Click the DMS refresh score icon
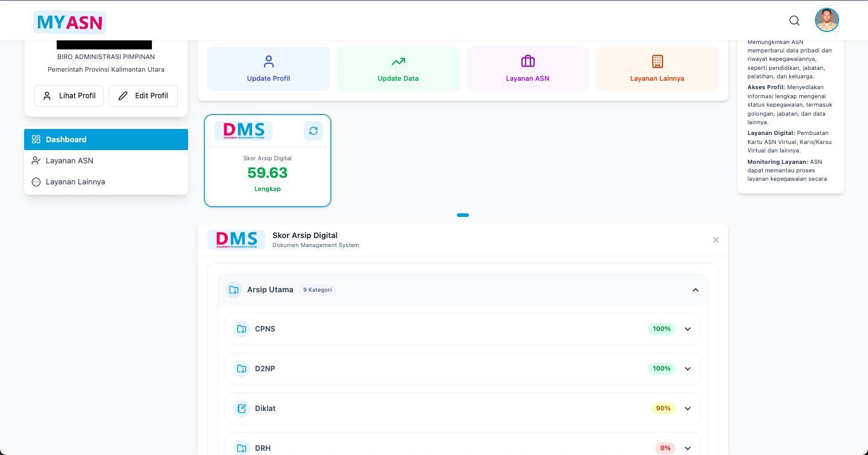This screenshot has width=868, height=455. [x=313, y=131]
